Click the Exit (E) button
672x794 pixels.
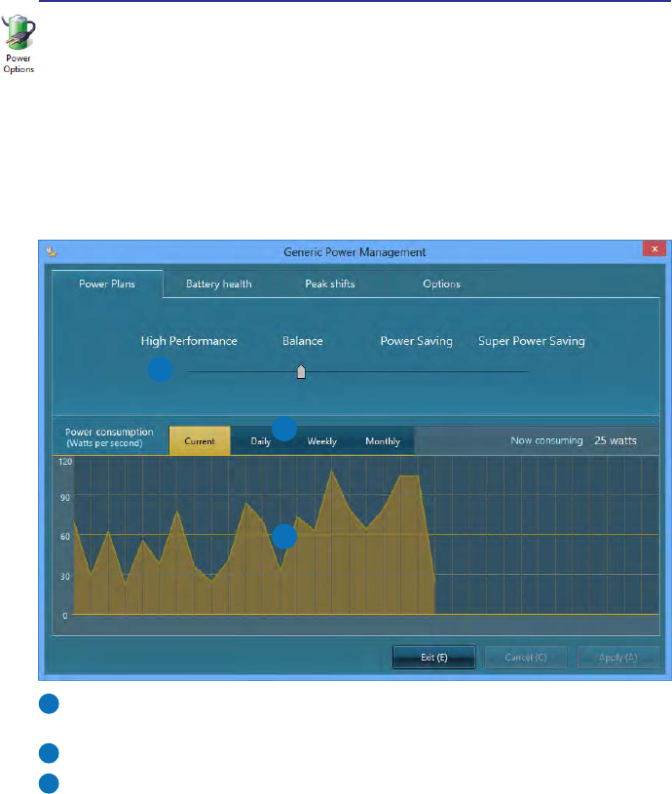tap(434, 658)
